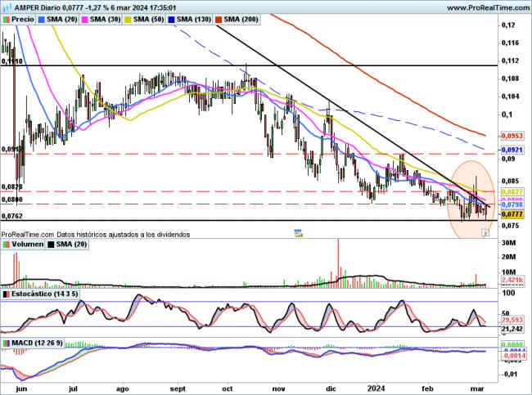Select the SMA (200) legend label
This screenshot has width=532, height=395.
[x=241, y=20]
